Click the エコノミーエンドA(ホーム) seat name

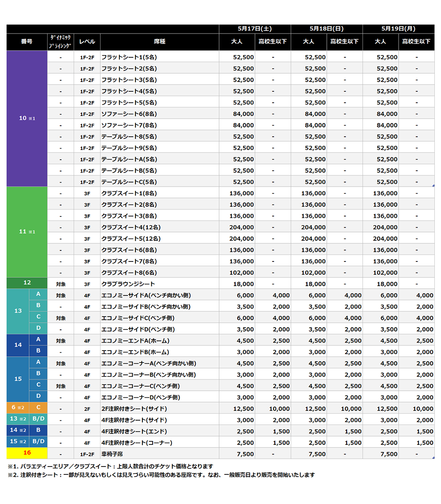pyautogui.click(x=135, y=341)
